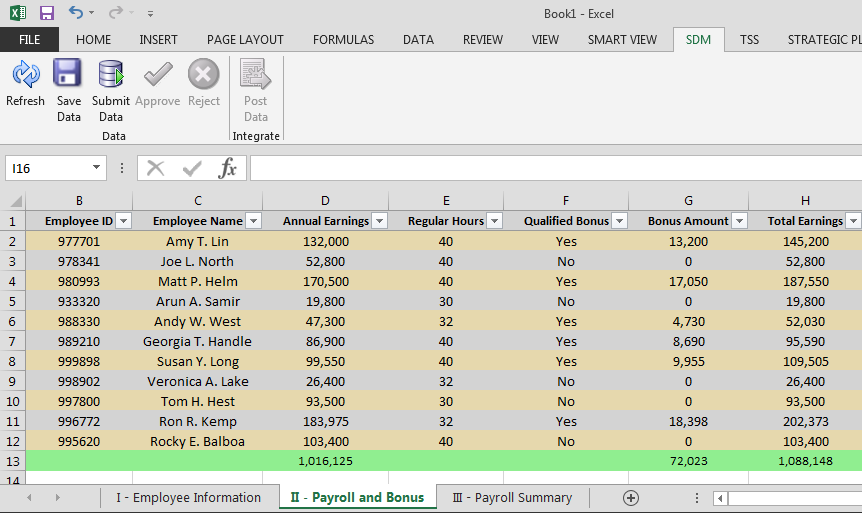
Task: Click the Reject icon
Action: tap(203, 76)
